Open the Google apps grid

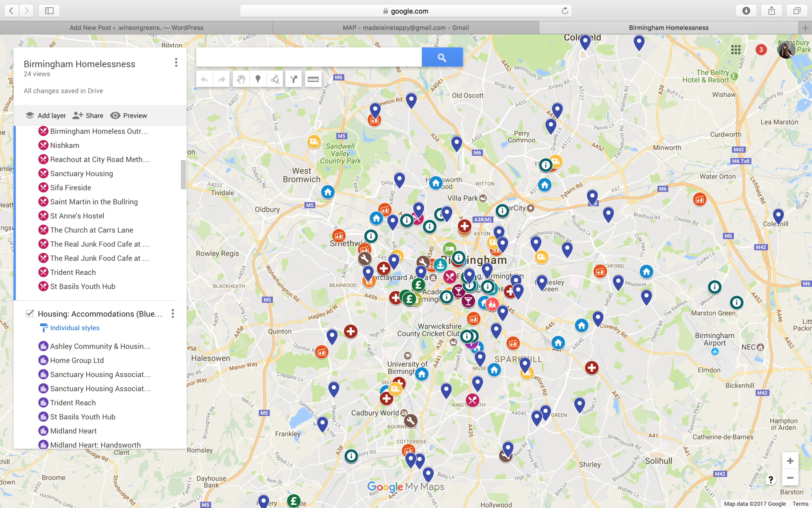(x=735, y=50)
